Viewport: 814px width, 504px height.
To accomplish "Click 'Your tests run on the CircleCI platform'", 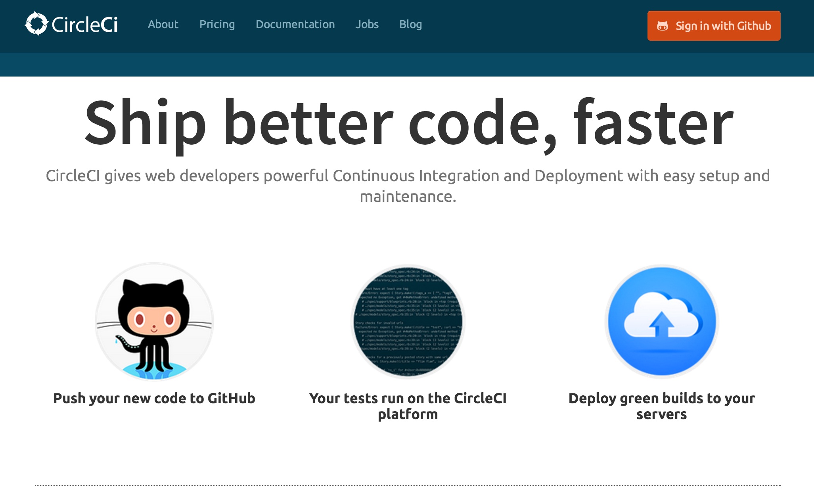I will 408,406.
